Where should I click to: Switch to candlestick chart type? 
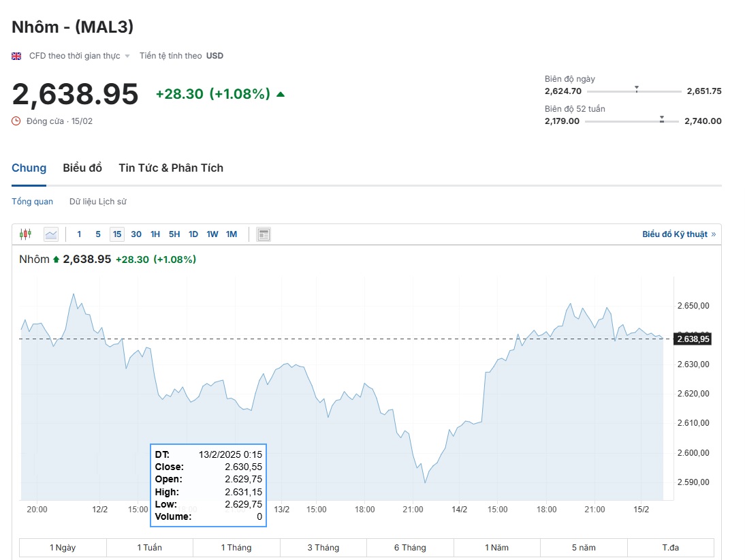pos(25,234)
